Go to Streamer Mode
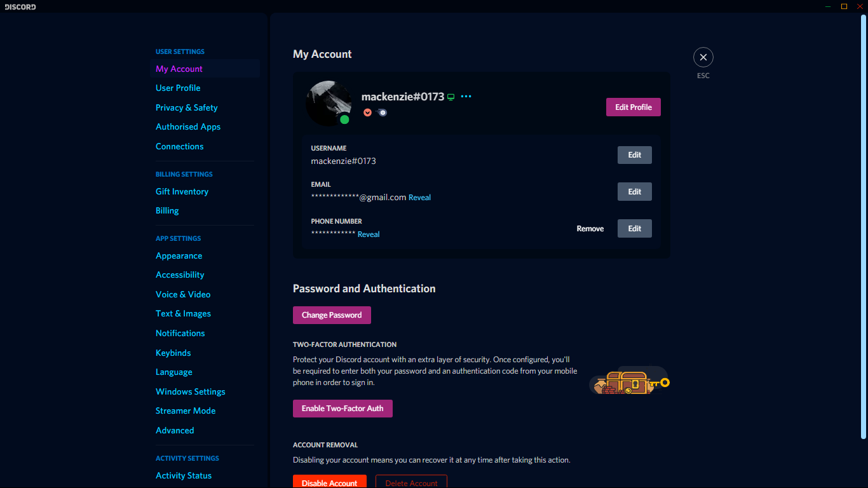This screenshot has width=868, height=488. (x=205, y=411)
